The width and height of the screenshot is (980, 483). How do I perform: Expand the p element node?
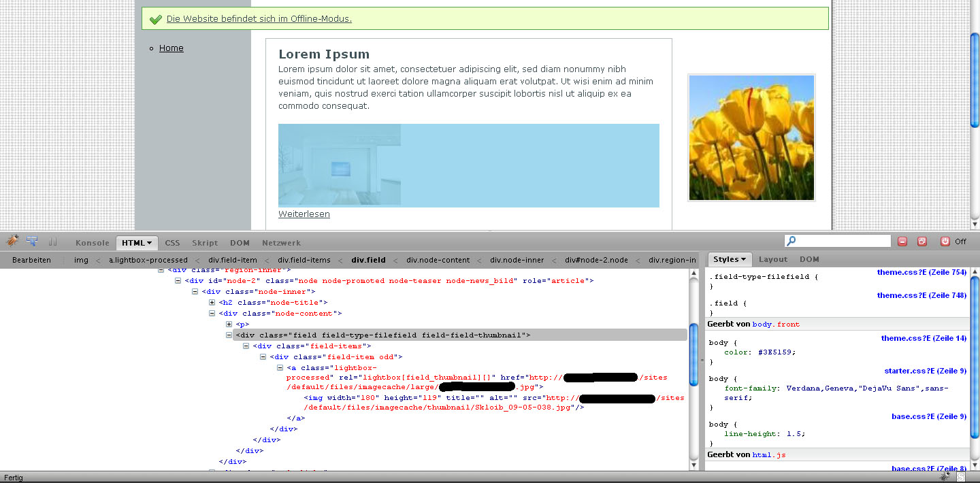coord(229,324)
